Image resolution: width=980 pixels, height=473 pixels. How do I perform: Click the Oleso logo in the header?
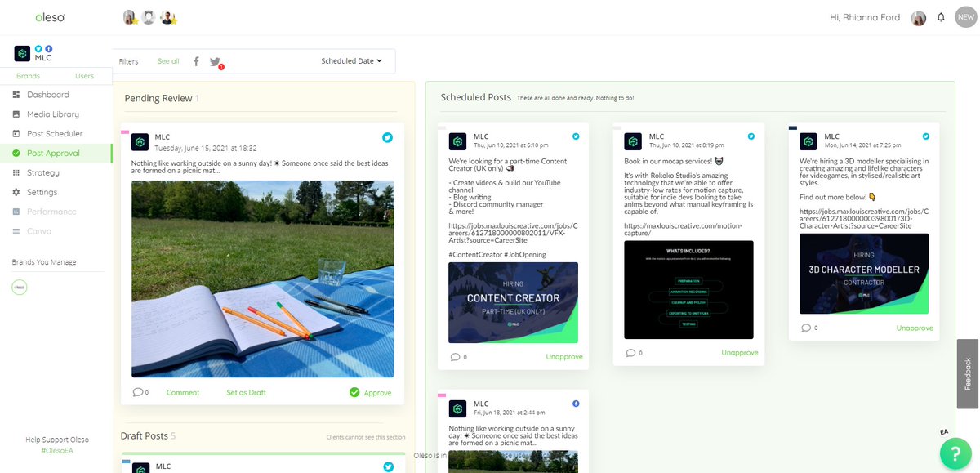coord(50,17)
